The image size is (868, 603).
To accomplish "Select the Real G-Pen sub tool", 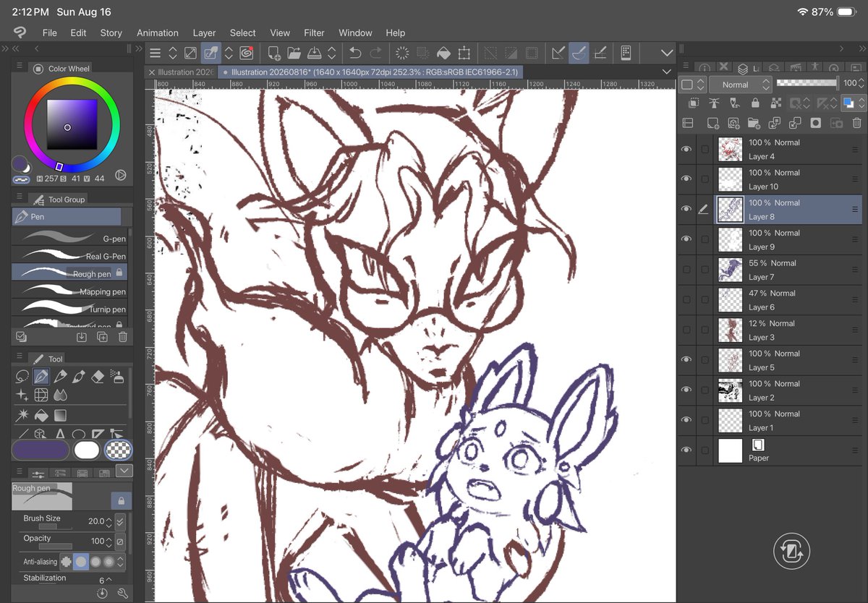I will point(70,255).
